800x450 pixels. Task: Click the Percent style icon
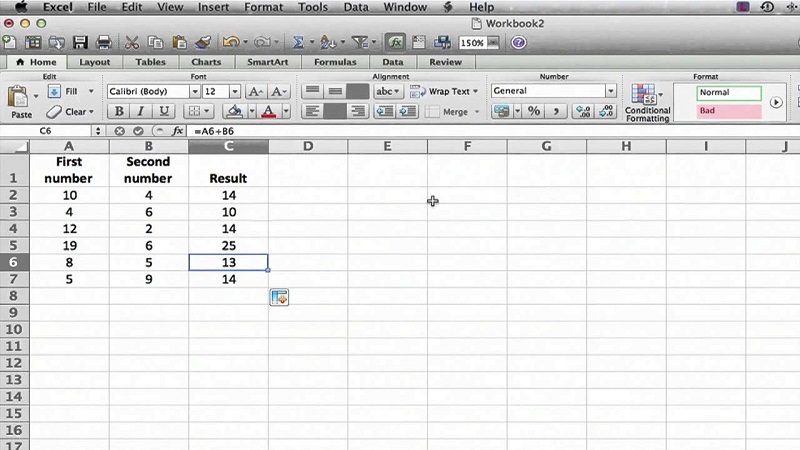[x=534, y=111]
